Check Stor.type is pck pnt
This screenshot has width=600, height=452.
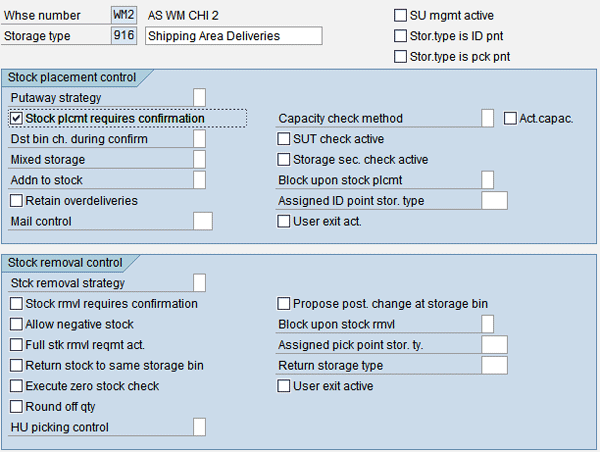tap(401, 57)
